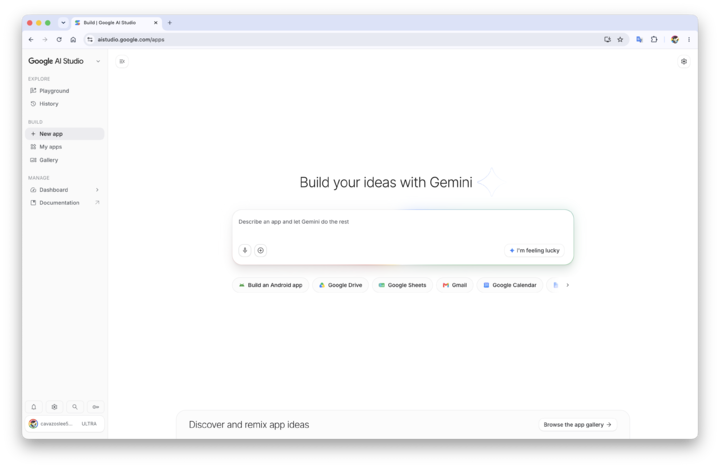The height and width of the screenshot is (468, 720).
Task: Open Dashboard in the sidebar
Action: [65, 190]
